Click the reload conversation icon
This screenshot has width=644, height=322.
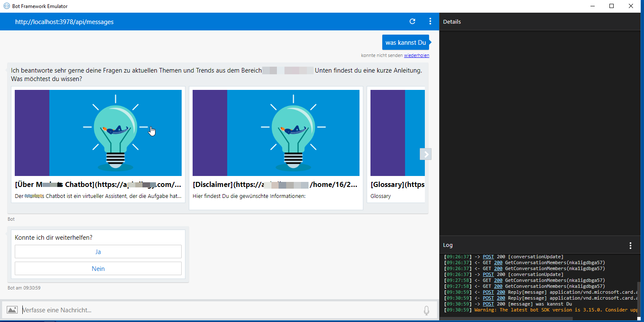(412, 21)
